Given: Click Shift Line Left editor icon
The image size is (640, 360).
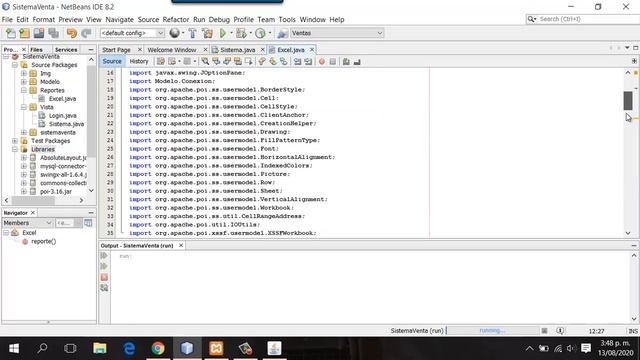Looking at the screenshot, I should point(298,62).
